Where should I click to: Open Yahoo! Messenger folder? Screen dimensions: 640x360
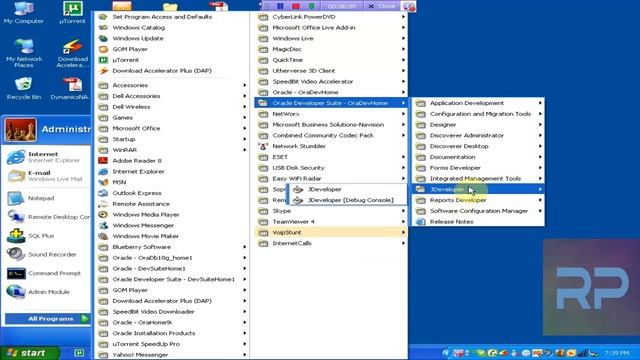tap(172, 355)
